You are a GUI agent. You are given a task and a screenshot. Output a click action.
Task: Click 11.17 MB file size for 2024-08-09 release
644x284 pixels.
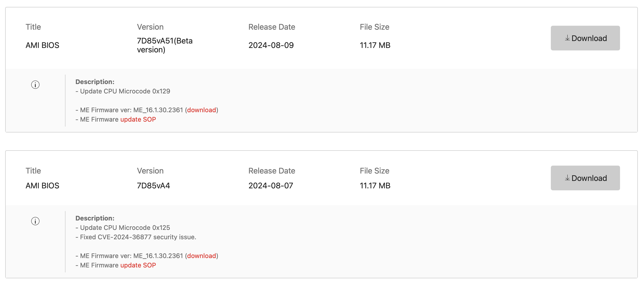(375, 45)
